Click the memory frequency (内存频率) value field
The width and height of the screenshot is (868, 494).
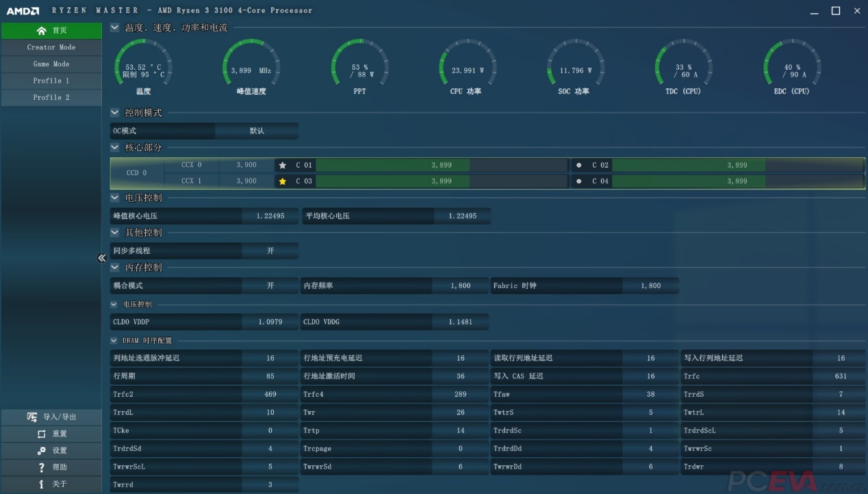[460, 286]
